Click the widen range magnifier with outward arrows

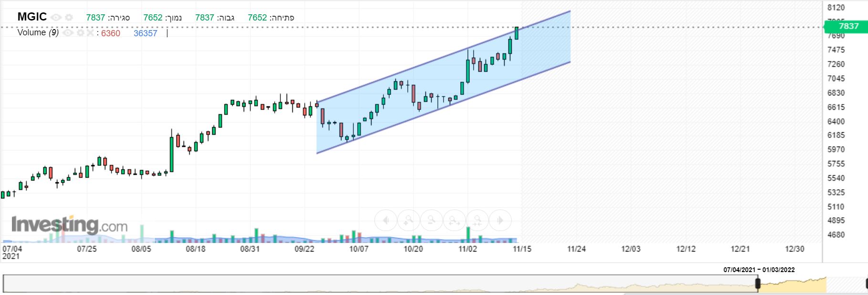pos(455,221)
